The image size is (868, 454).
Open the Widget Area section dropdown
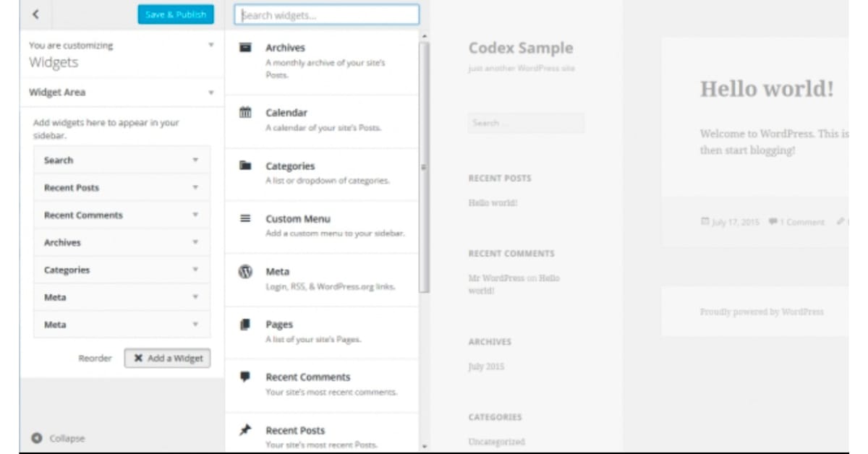211,93
